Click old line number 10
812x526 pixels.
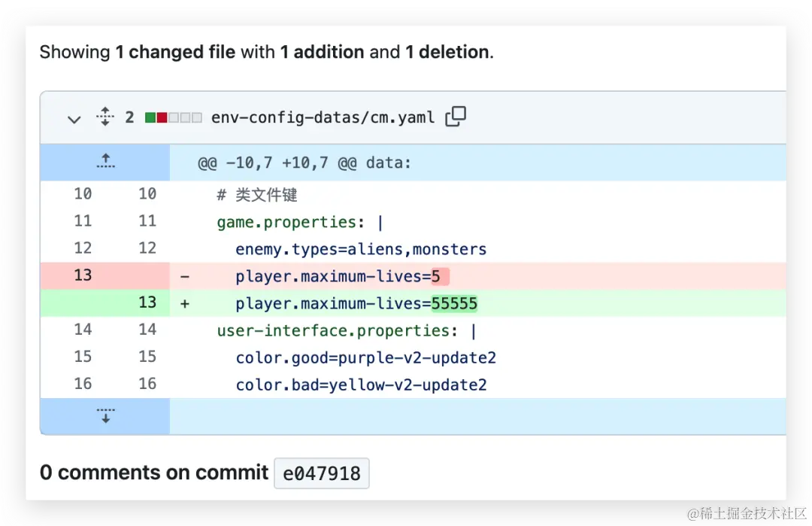tap(83, 194)
